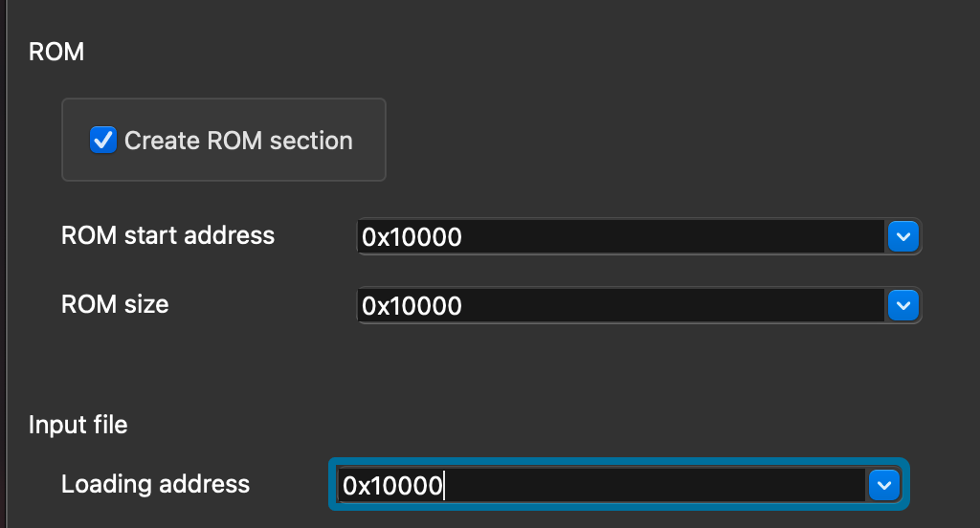Focus the ROM size input field
Screen dimensions: 980x528
pos(620,305)
